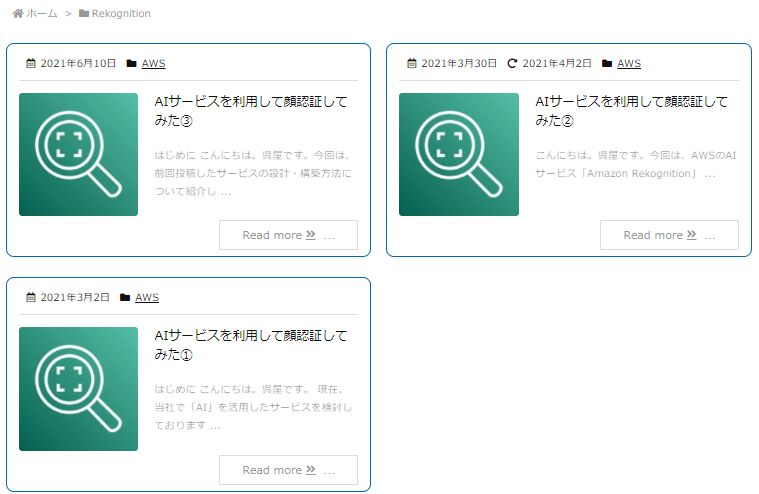Screen dimensions: 759x494
Task: Click folder icon in the 2021年3月2日 card
Action: [x=125, y=297]
